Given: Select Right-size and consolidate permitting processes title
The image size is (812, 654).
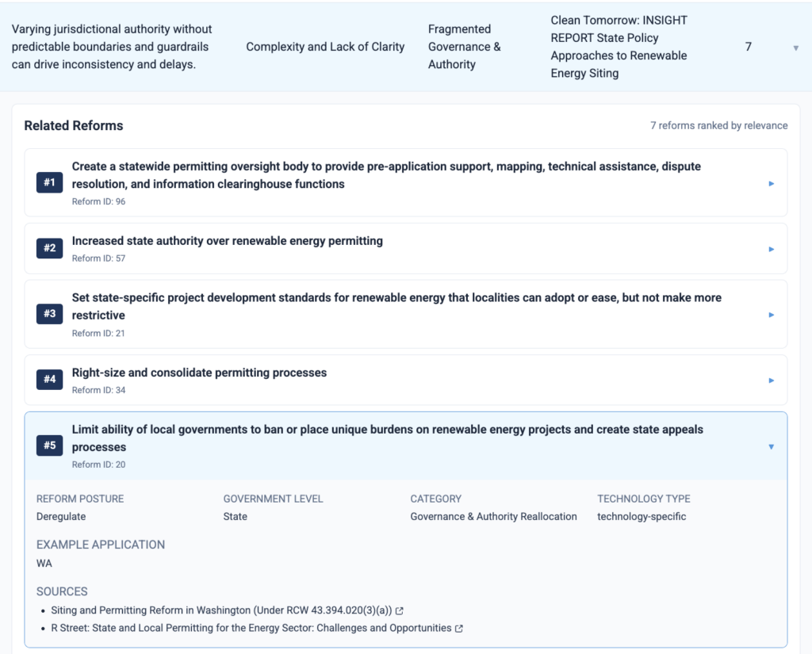Looking at the screenshot, I should tap(199, 373).
